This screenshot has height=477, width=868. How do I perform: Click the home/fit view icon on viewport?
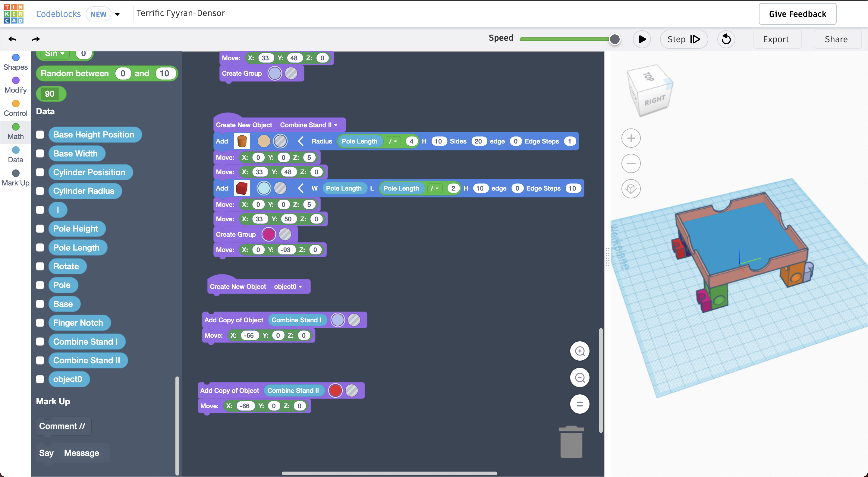click(x=631, y=188)
